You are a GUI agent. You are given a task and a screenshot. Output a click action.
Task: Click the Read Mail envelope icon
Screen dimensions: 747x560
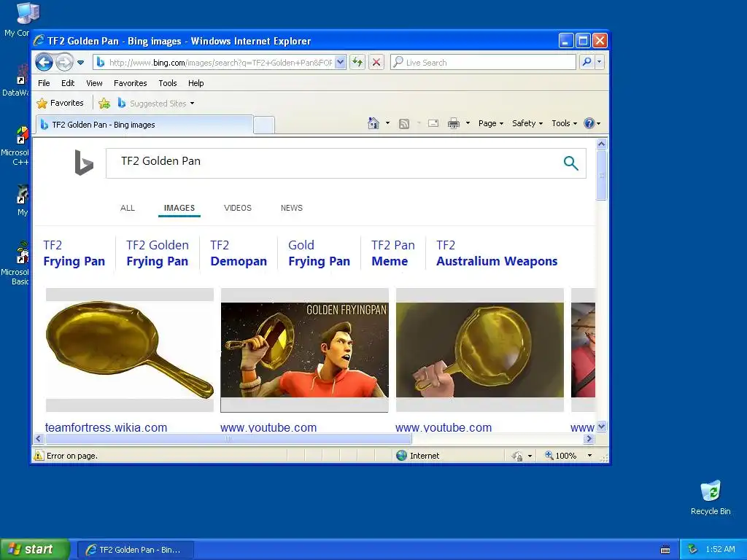(x=433, y=123)
